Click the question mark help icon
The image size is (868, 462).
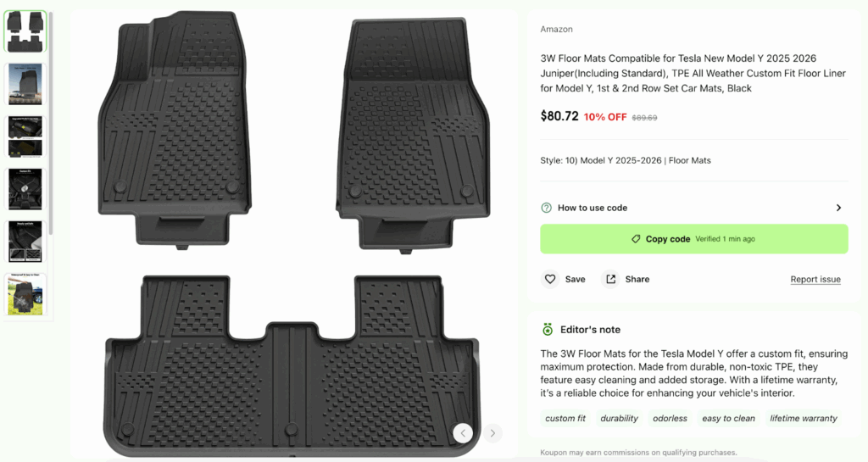[547, 208]
